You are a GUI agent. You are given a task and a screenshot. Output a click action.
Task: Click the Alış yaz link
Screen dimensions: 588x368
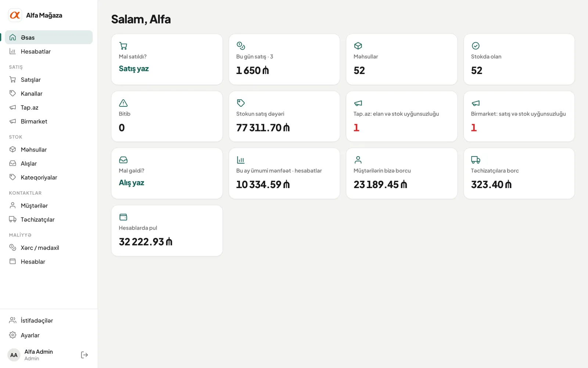tap(132, 183)
